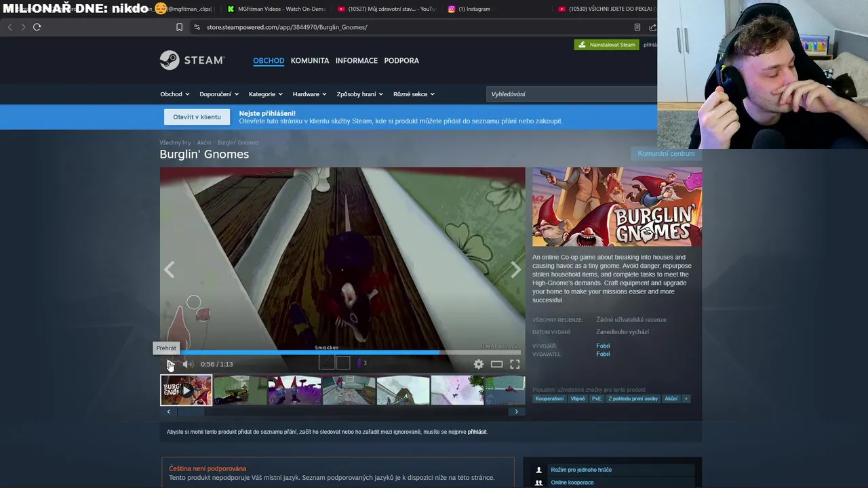868x488 pixels.
Task: Select the Z pohledu první osoby tag
Action: (633, 399)
